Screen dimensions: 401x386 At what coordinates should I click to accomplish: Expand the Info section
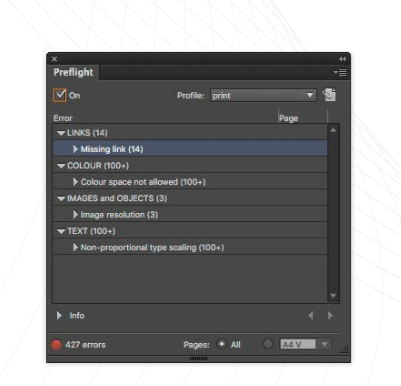click(59, 315)
